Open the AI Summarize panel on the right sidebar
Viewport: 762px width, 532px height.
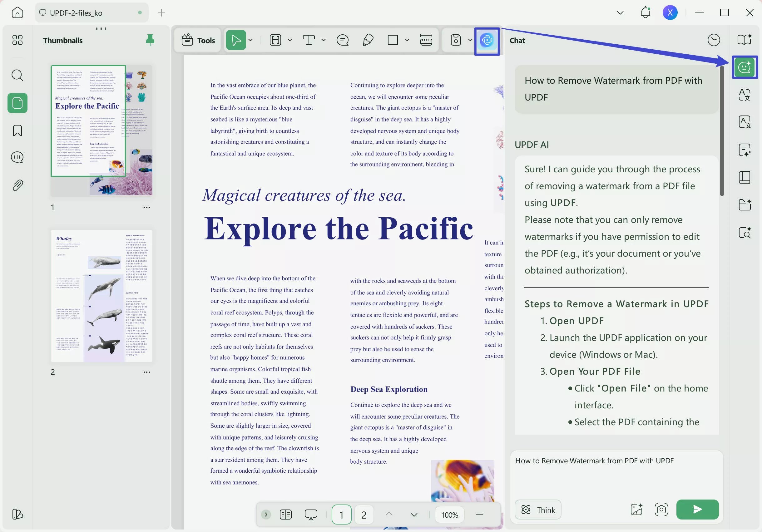click(745, 150)
